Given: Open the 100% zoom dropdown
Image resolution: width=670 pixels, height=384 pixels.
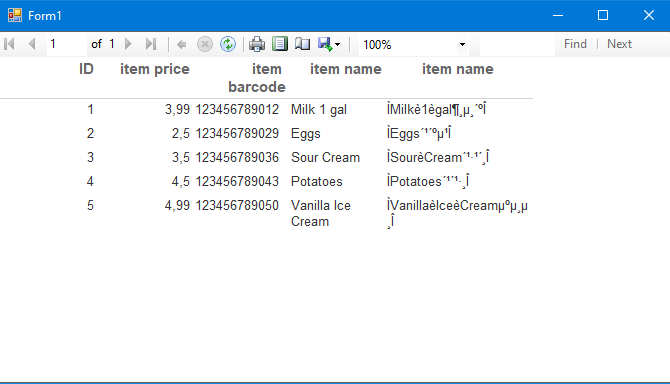Looking at the screenshot, I should (x=462, y=44).
